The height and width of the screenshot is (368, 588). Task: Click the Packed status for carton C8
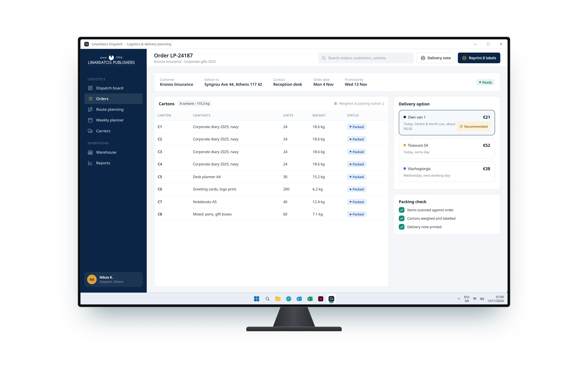pos(356,214)
